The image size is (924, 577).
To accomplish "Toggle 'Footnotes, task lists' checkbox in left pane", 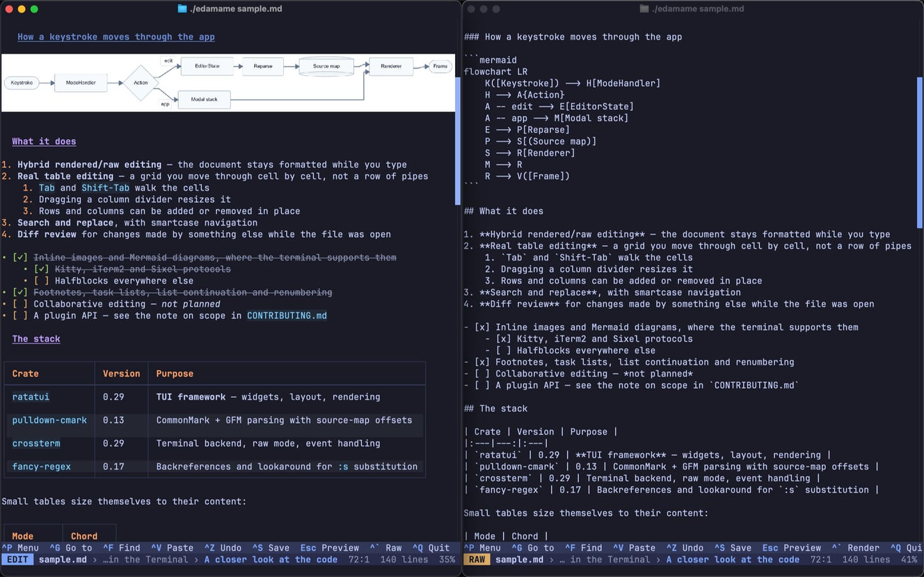I will tap(20, 293).
